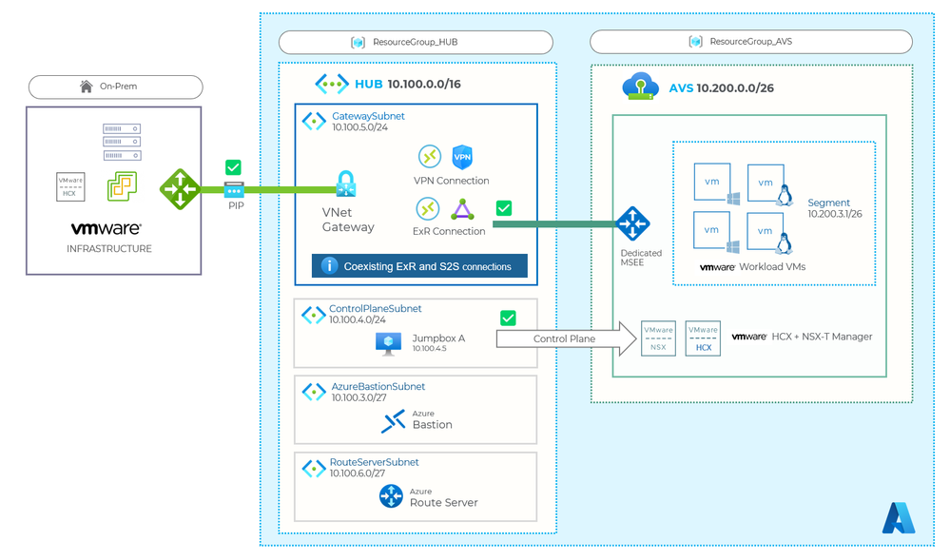Click the GatewaySubnet subnet icon
Viewport: 950px width, 560px height.
coord(314,121)
